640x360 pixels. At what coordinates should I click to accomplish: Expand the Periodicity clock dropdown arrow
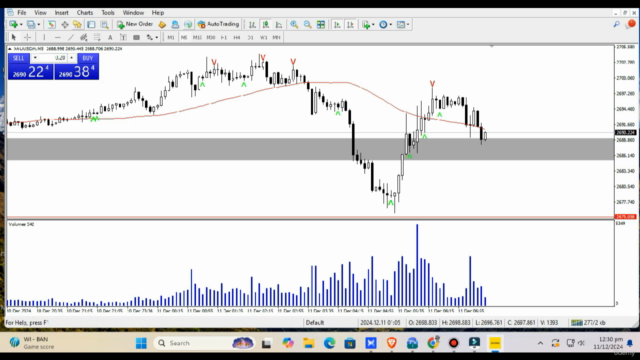pos(391,24)
